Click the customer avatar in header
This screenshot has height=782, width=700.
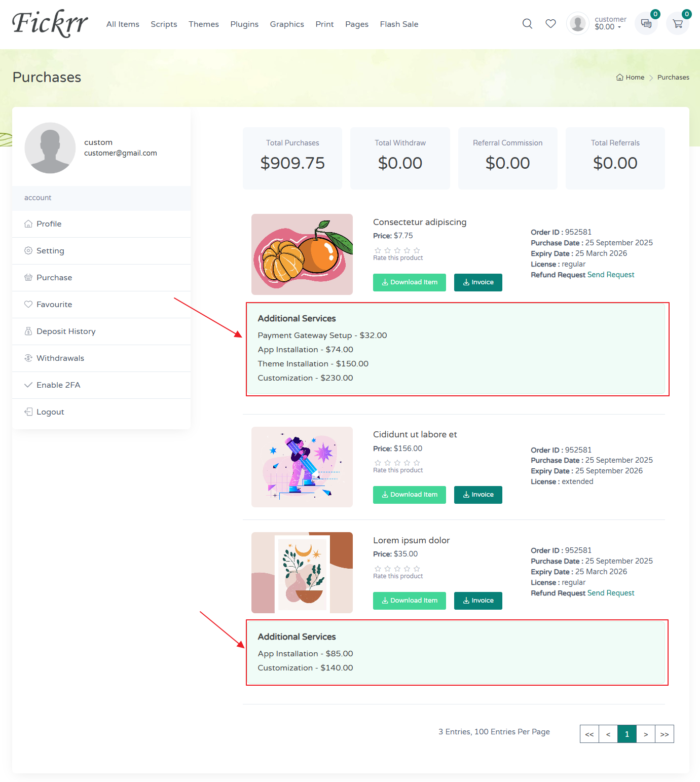577,23
